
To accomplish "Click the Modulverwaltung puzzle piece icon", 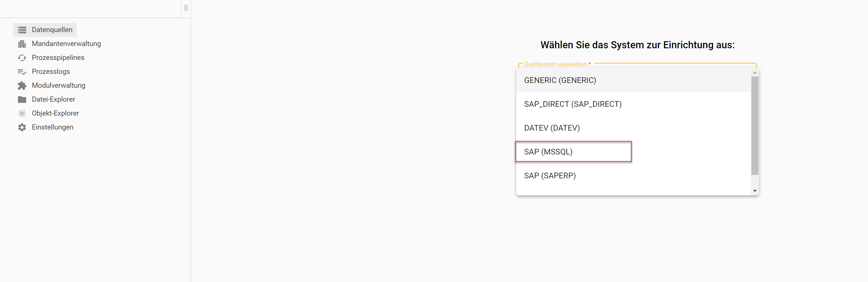I will (22, 85).
